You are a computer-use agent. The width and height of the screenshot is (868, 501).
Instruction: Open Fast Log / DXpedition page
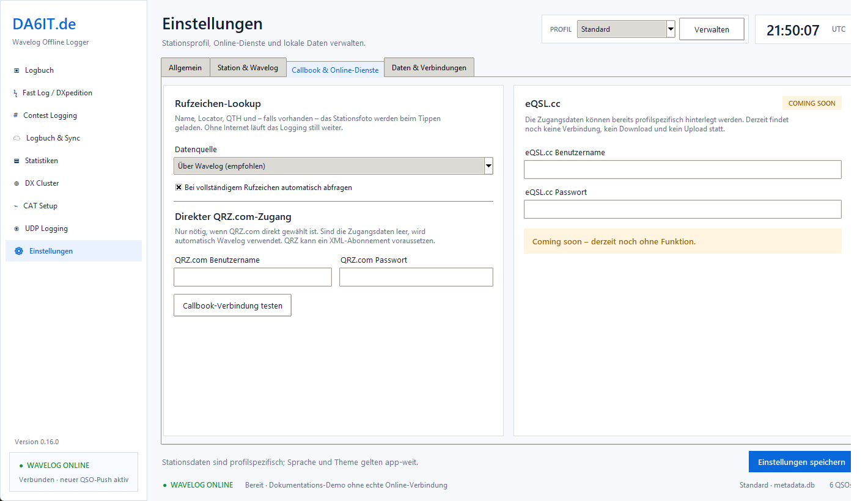pyautogui.click(x=73, y=93)
